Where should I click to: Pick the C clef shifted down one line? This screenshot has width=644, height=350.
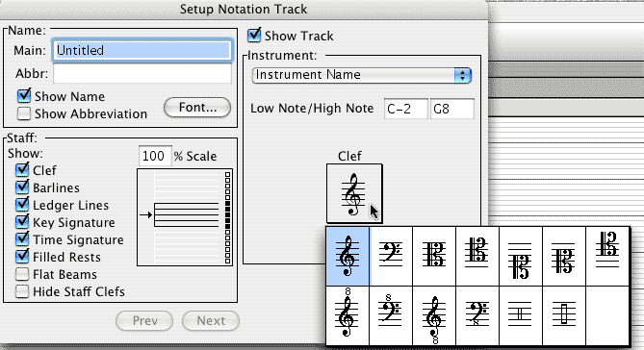coord(564,256)
